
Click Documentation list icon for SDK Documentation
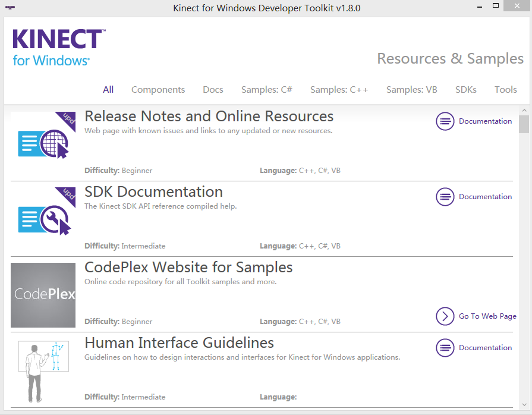coord(445,197)
